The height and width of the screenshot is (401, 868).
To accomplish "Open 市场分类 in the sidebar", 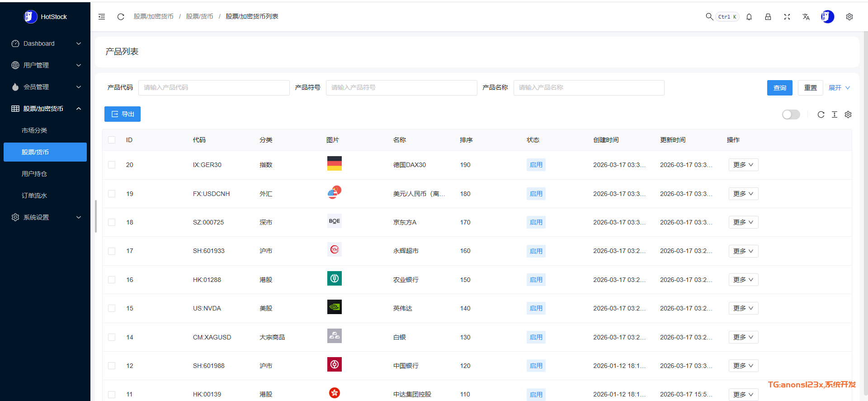I will (x=34, y=130).
